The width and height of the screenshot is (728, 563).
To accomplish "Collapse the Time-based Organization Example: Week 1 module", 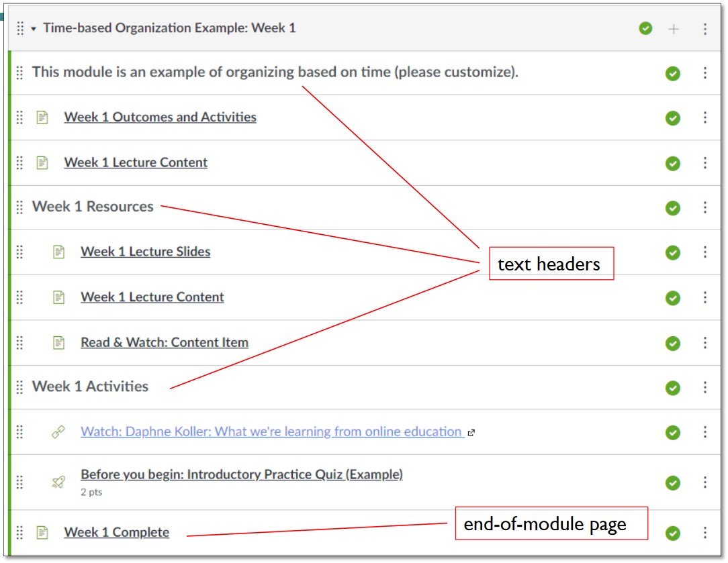I will (34, 29).
